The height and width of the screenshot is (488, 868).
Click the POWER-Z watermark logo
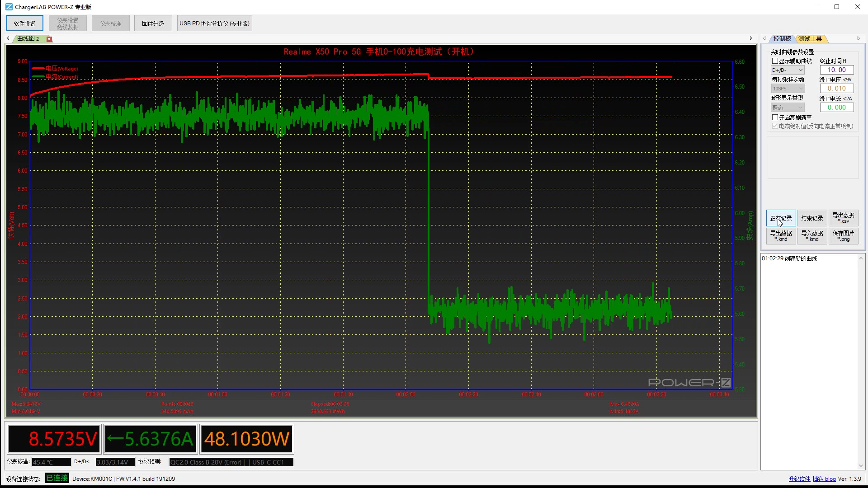coord(689,383)
